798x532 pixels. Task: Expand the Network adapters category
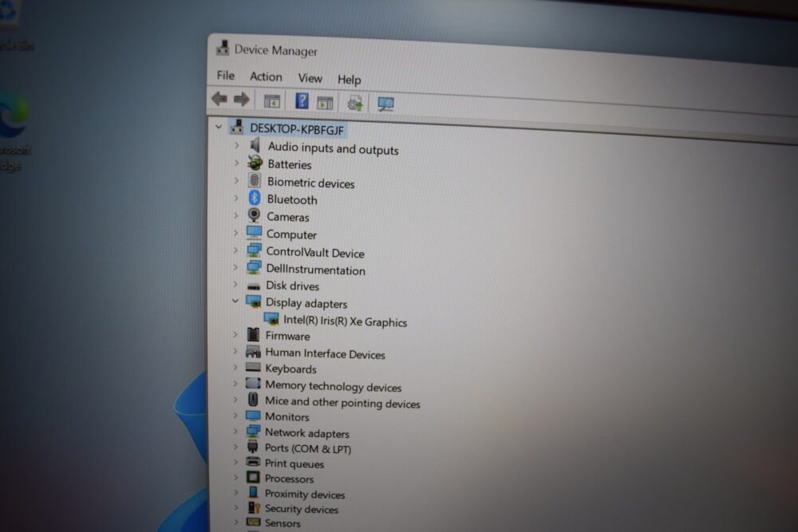pos(235,431)
